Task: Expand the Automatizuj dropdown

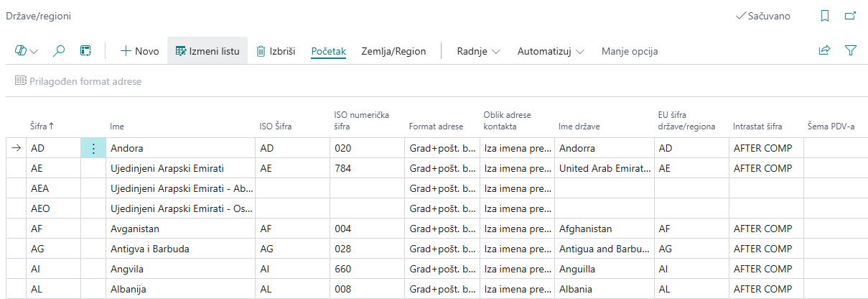Action: click(551, 51)
